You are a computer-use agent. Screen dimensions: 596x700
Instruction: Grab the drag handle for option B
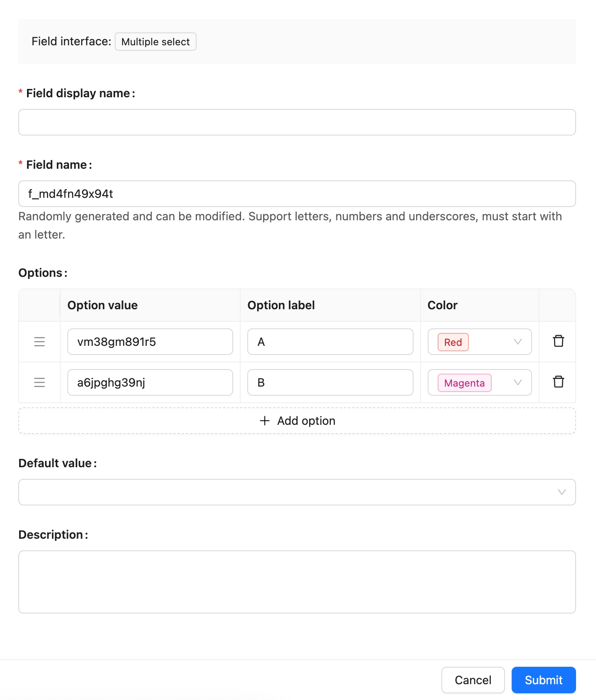click(39, 382)
